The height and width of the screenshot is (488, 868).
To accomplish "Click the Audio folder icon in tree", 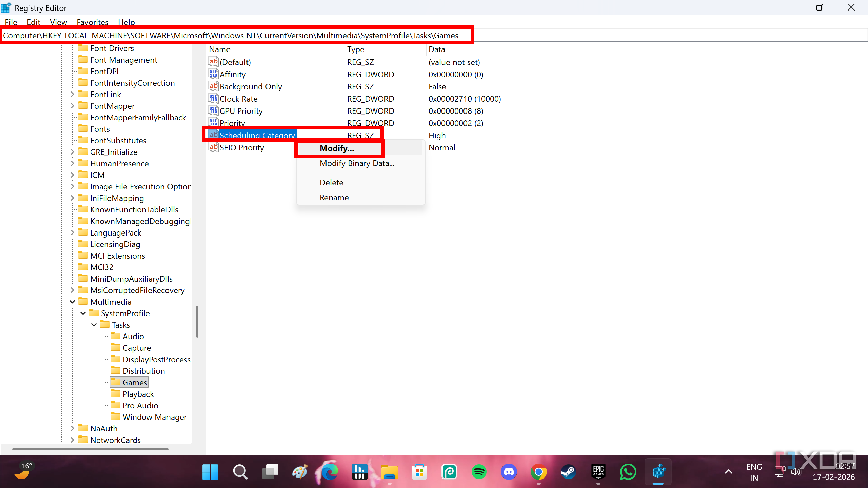I will coord(116,336).
